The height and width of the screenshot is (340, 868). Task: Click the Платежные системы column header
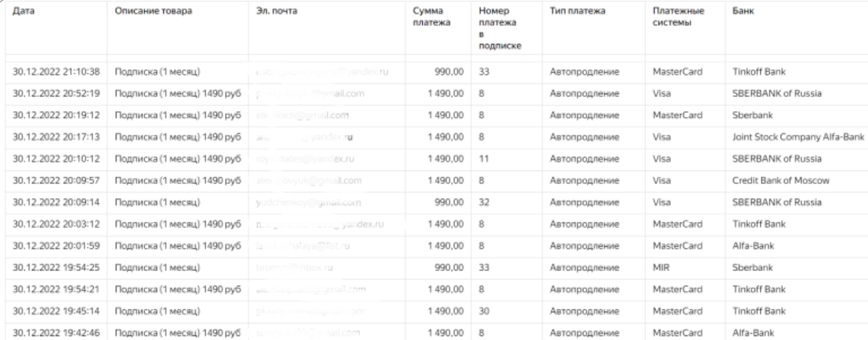(x=678, y=17)
